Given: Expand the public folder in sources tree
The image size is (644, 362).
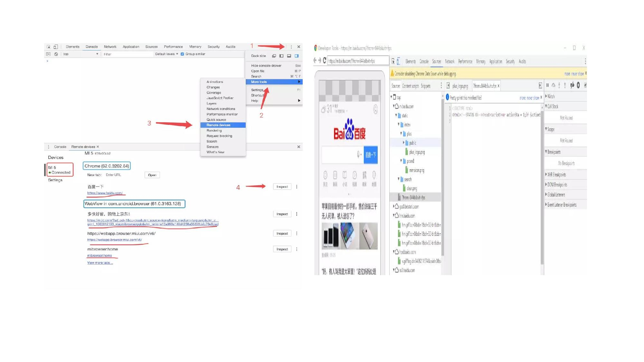Looking at the screenshot, I should point(403,143).
